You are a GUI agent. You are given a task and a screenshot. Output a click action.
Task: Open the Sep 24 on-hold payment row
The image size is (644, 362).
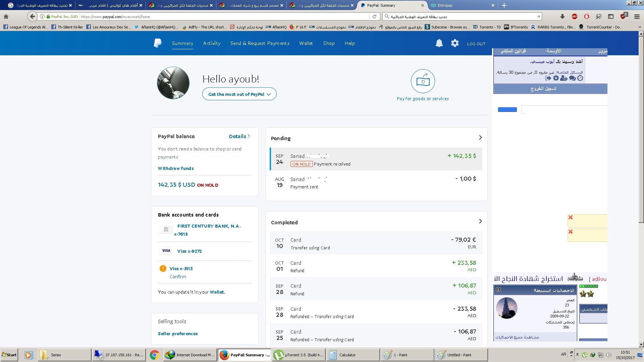coord(376,159)
